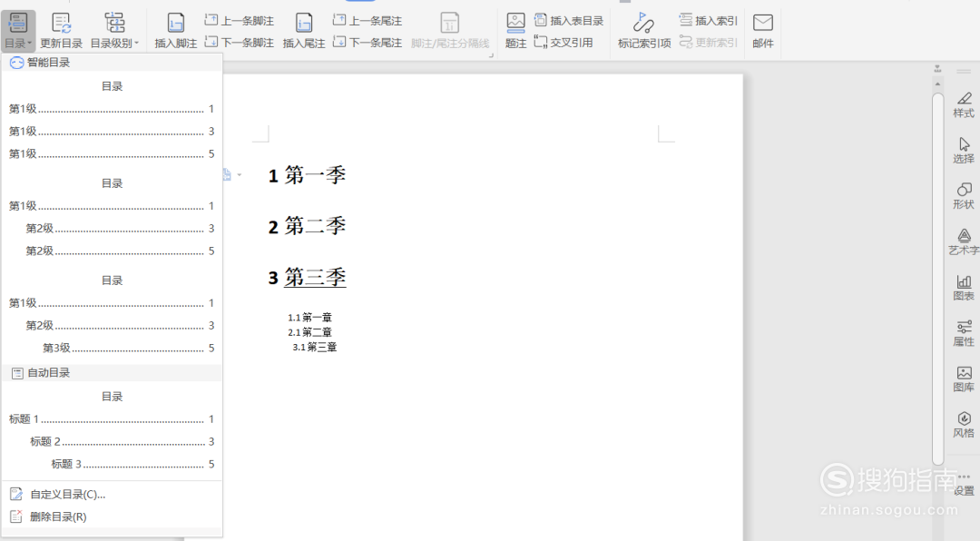Click the scrollbar up arrow

point(936,84)
